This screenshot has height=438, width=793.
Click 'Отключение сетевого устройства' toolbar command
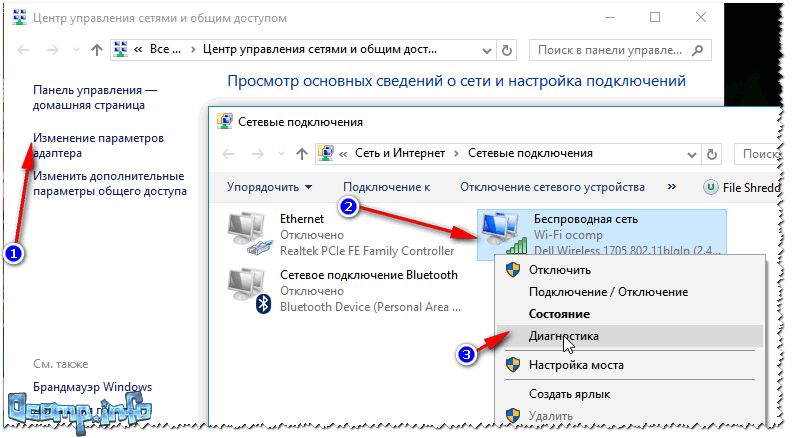552,187
